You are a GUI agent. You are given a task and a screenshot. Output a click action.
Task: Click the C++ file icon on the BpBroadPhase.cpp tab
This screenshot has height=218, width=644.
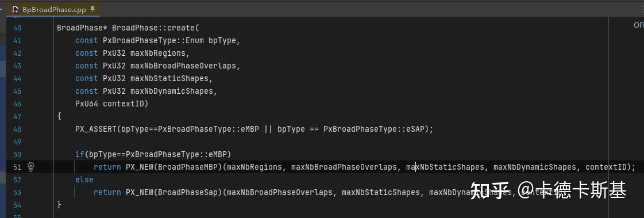[x=15, y=9]
